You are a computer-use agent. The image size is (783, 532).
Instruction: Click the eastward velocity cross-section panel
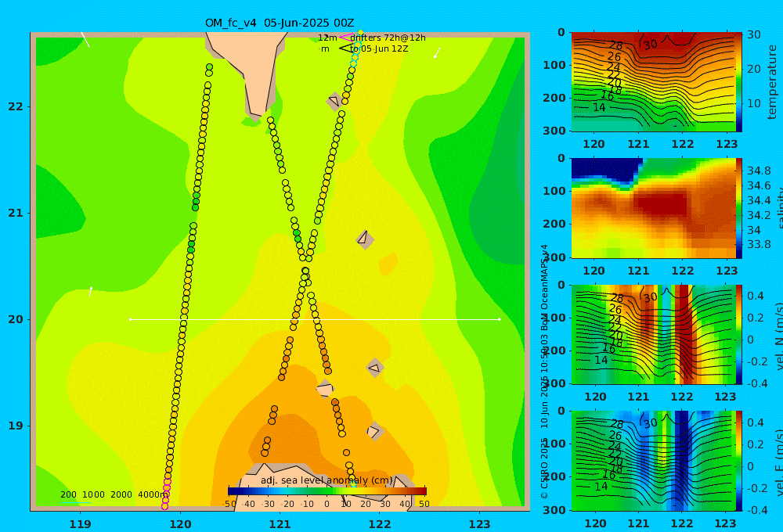pyautogui.click(x=653, y=461)
